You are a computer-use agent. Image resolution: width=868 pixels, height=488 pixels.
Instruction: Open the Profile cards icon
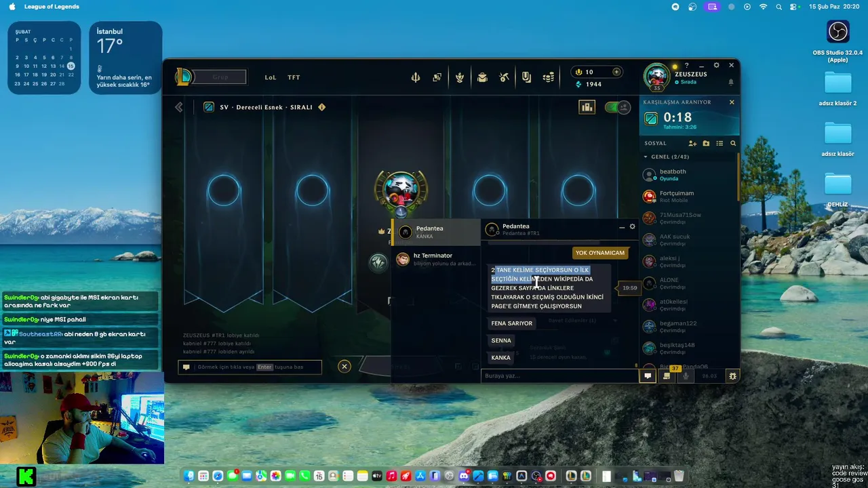(437, 77)
